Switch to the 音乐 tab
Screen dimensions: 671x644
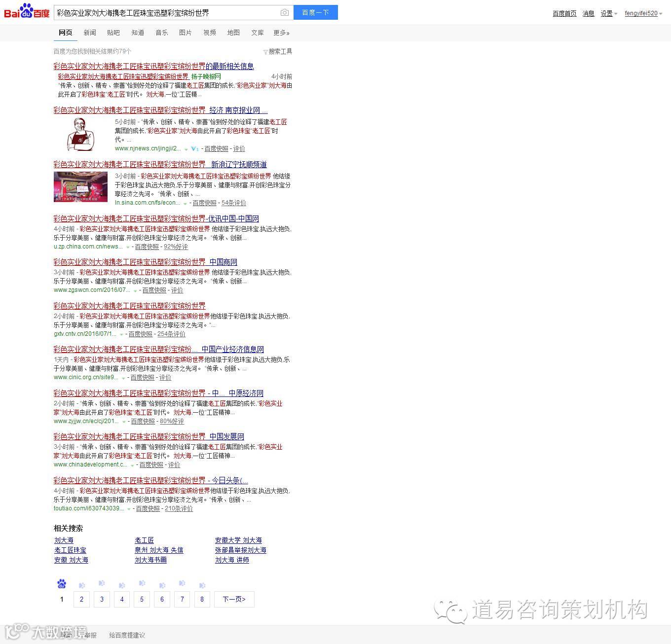point(162,33)
